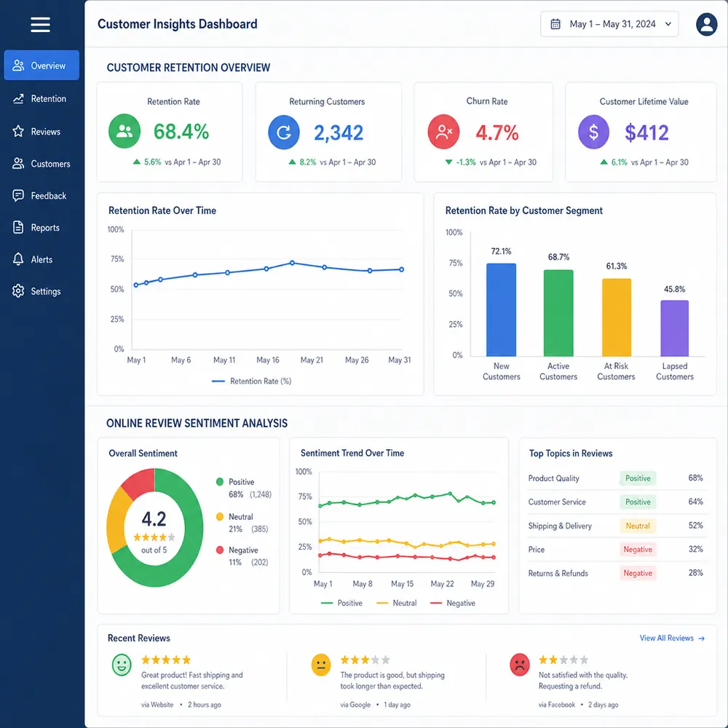Click the 52% value for Shipping & Delivery
The image size is (728, 728).
[695, 525]
